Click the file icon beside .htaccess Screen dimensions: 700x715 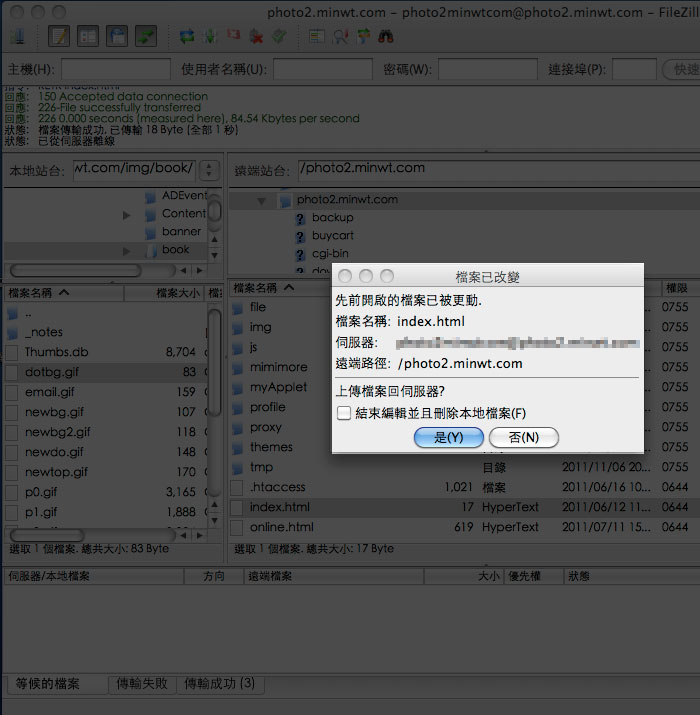[x=237, y=487]
